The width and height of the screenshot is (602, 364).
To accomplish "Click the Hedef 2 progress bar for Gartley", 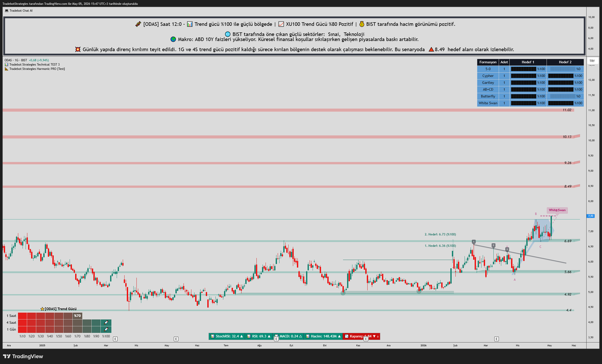I will (x=561, y=82).
